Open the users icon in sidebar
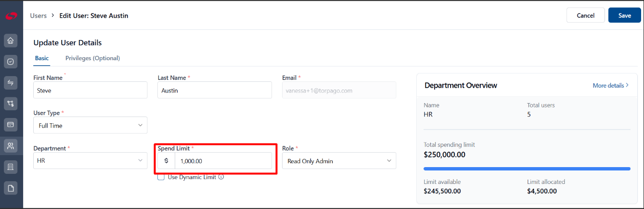644x209 pixels. point(11,145)
